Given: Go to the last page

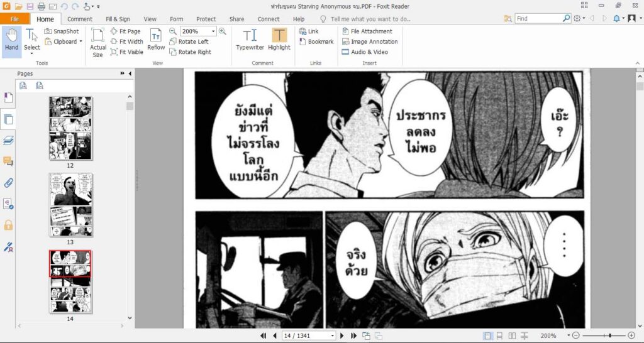Looking at the screenshot, I should point(353,335).
